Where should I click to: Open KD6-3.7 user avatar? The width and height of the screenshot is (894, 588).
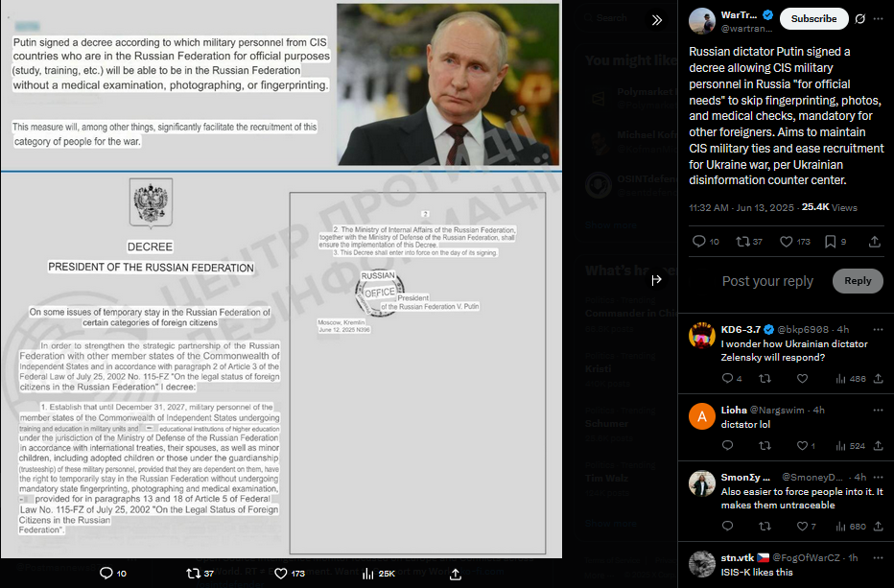click(x=702, y=336)
